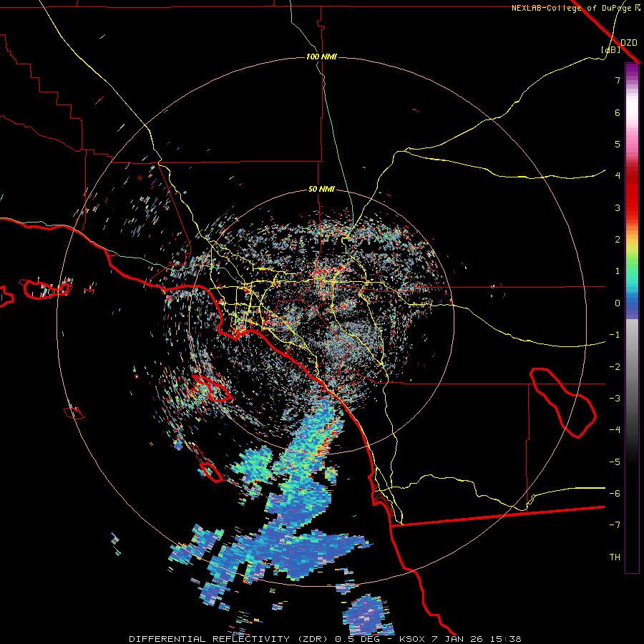
Task: Click the color scale value 7
Action: [618, 80]
